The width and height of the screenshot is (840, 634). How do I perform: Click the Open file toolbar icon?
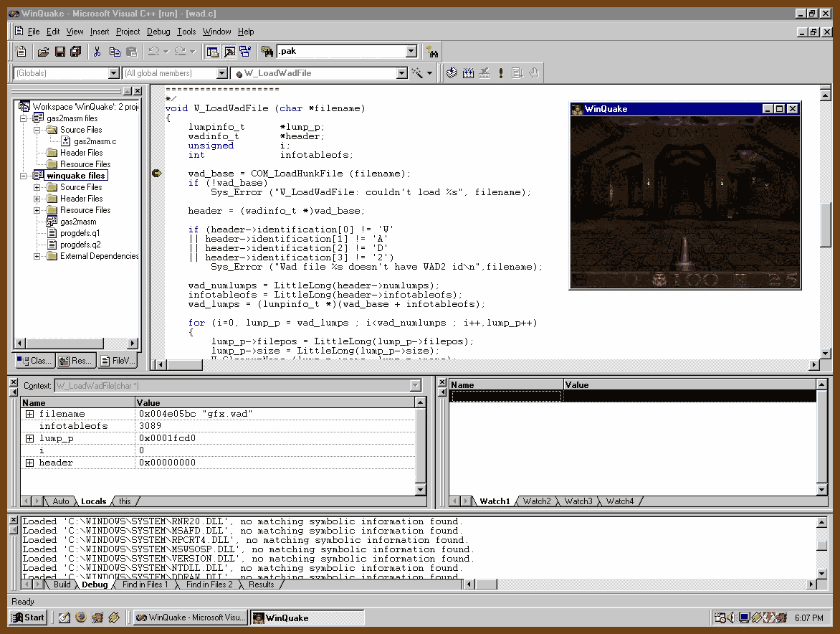point(44,52)
